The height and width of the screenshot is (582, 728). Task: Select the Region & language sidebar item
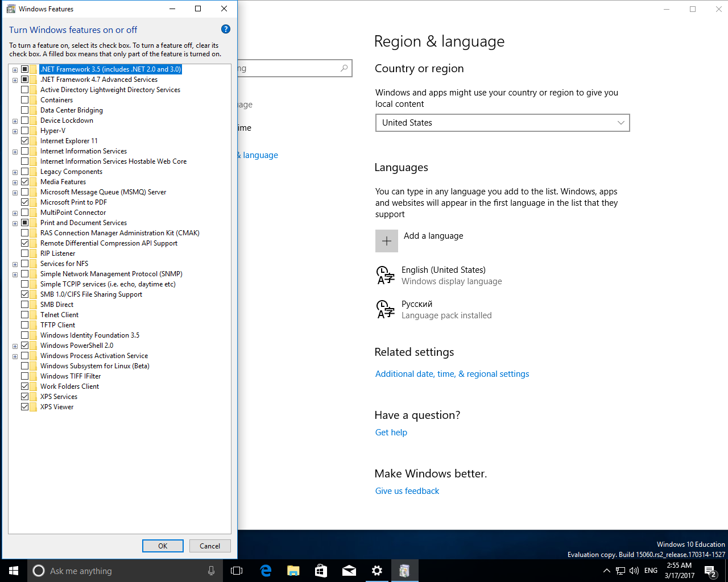258,155
